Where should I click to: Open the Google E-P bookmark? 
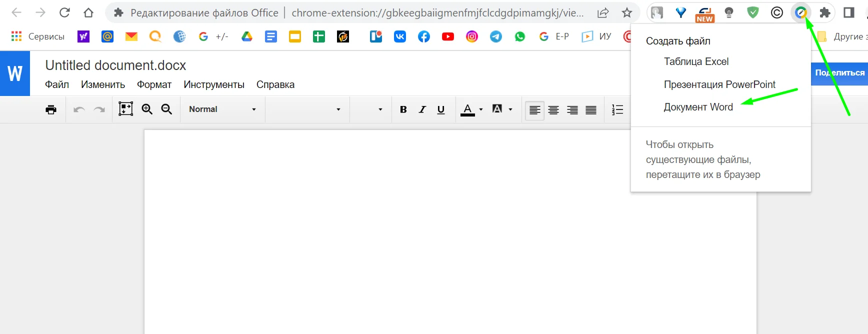(554, 36)
